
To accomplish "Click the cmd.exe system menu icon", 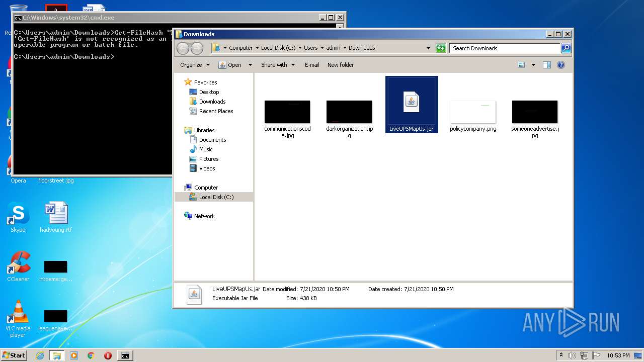I will [x=18, y=18].
